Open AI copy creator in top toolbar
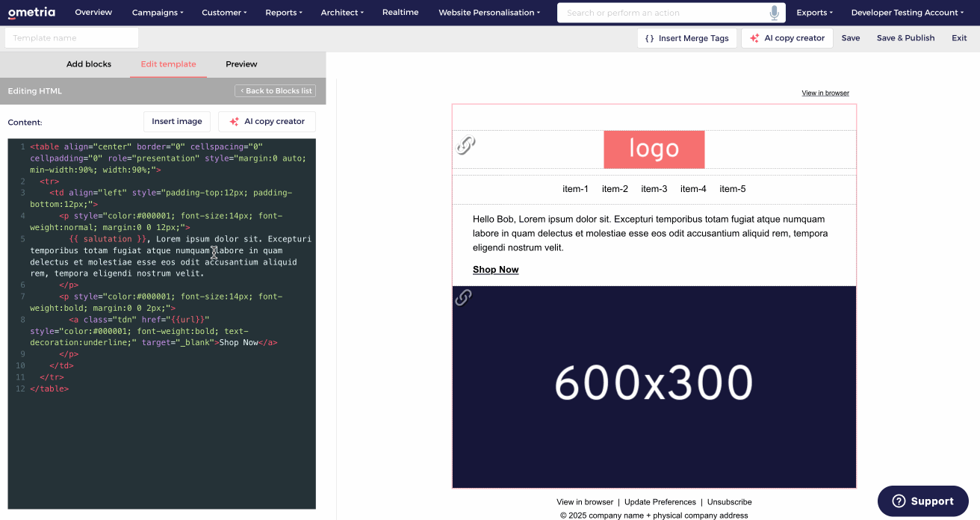The image size is (980, 520). coord(787,38)
